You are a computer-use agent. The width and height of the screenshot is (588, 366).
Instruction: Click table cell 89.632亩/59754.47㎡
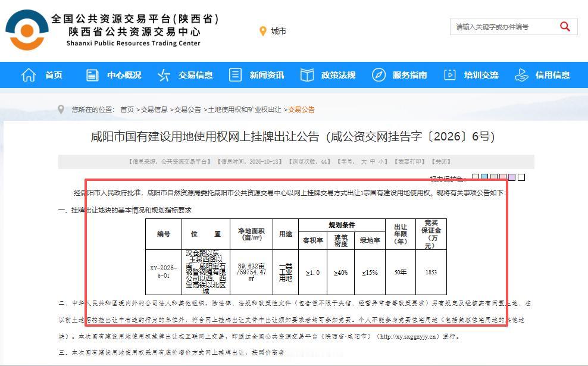click(251, 272)
